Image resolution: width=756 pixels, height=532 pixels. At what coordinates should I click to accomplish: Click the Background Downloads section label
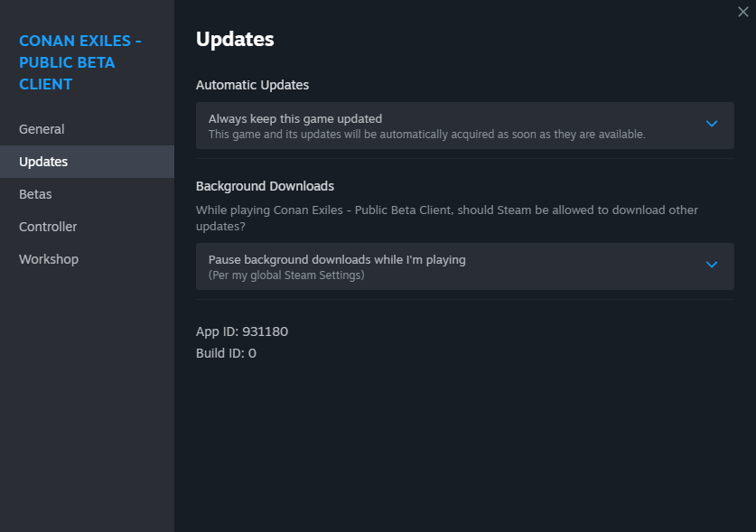pyautogui.click(x=265, y=186)
